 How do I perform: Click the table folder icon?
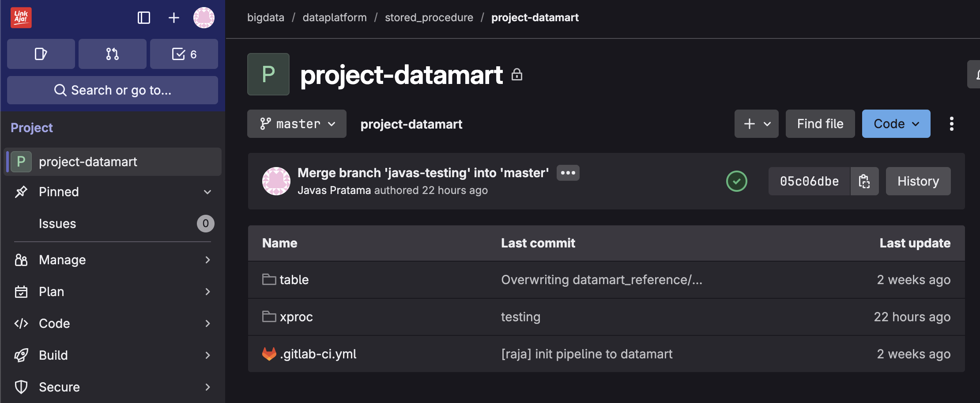click(269, 279)
